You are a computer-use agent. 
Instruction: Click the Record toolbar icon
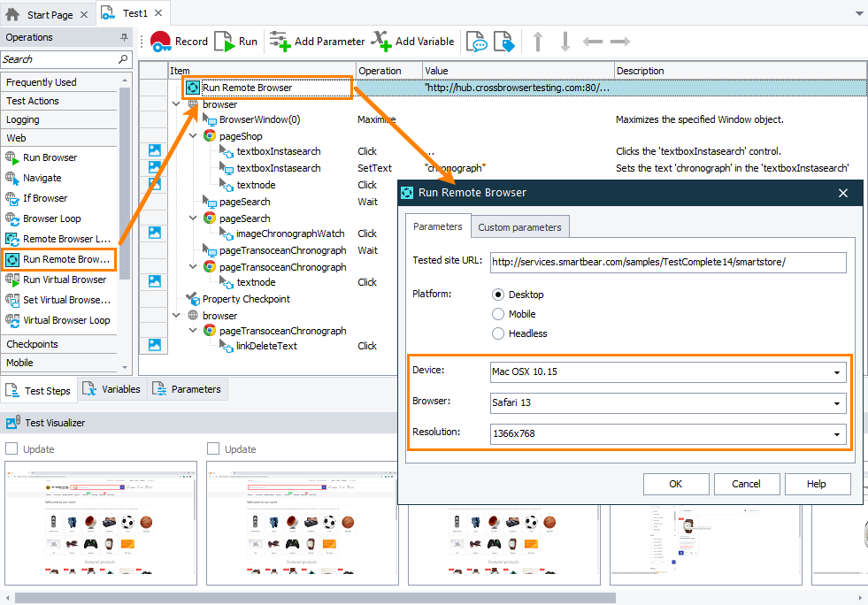click(161, 41)
